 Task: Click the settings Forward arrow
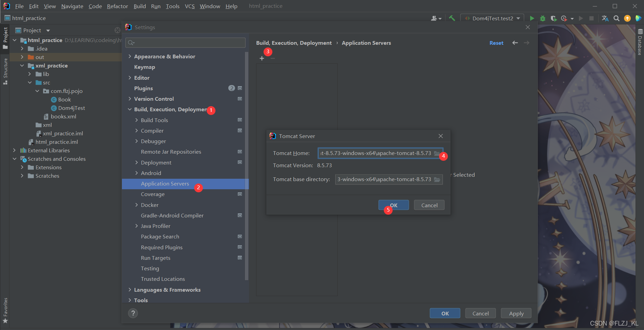pos(526,43)
